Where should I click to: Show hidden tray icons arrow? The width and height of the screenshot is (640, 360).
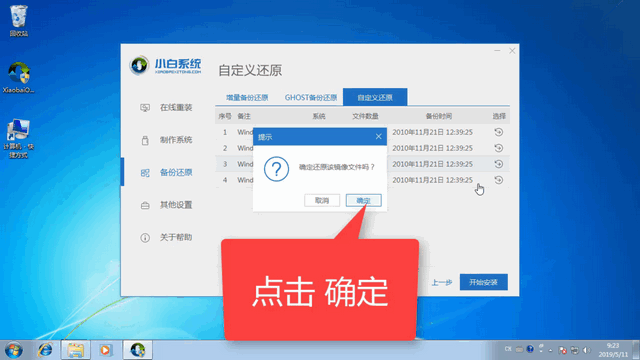550,350
